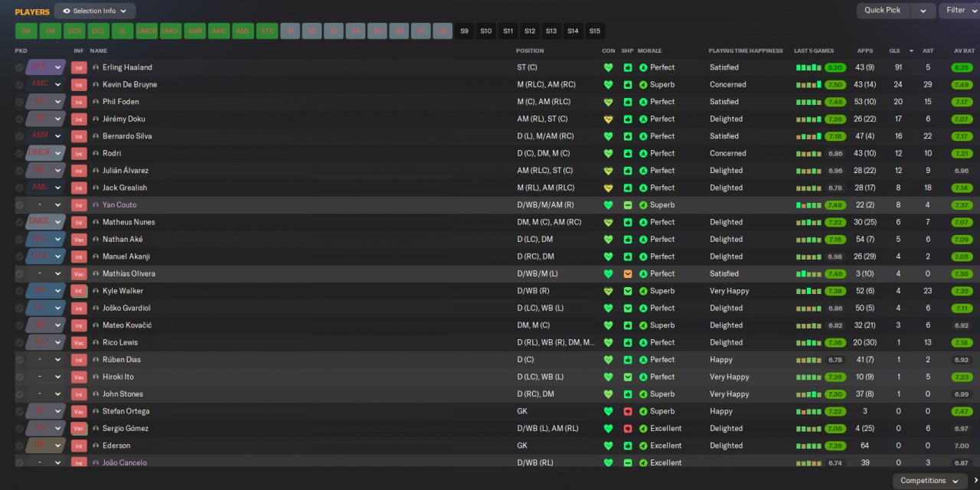This screenshot has height=490, width=980.
Task: Toggle the picked checkmark for Yan Couto
Action: pos(19,204)
